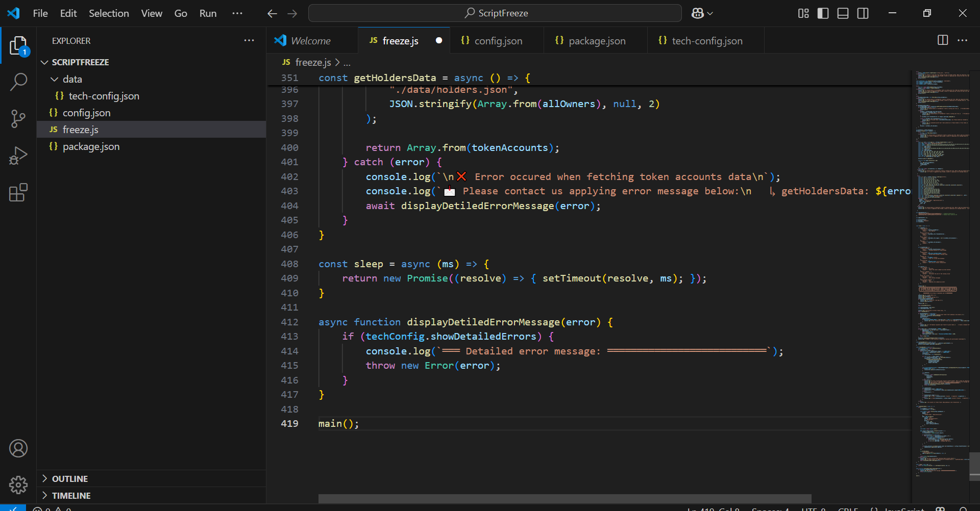This screenshot has height=511, width=980.
Task: Open Explorer Views and More Actions ellipsis
Action: (249, 40)
